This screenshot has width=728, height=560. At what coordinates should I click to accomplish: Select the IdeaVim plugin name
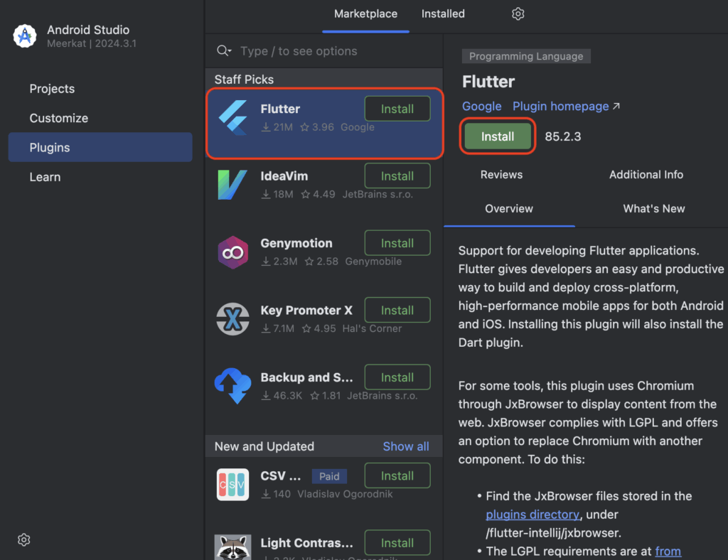(x=284, y=176)
